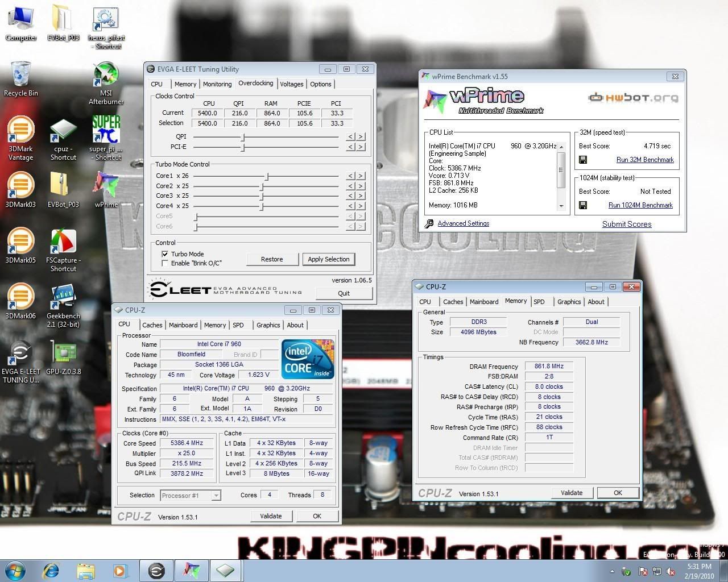Click the Restore button in E-LEET

[272, 259]
